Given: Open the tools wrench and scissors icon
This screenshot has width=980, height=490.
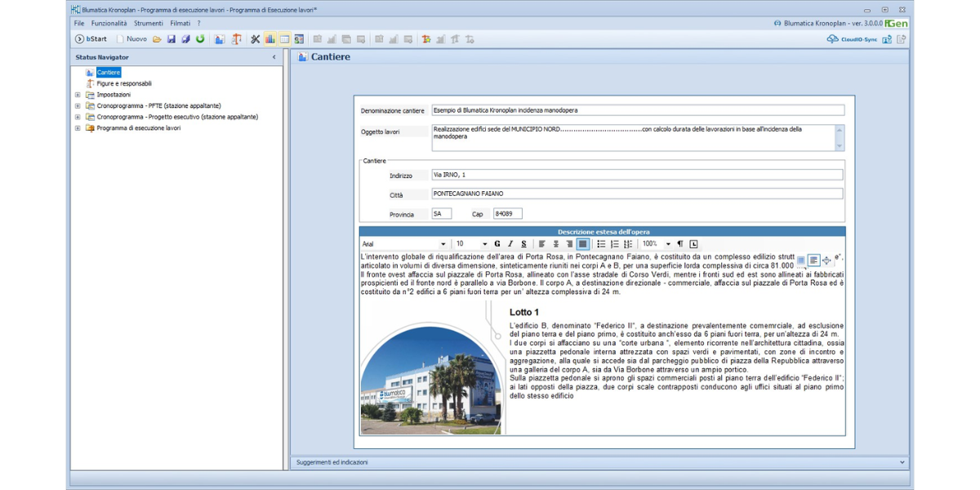Looking at the screenshot, I should click(x=255, y=39).
